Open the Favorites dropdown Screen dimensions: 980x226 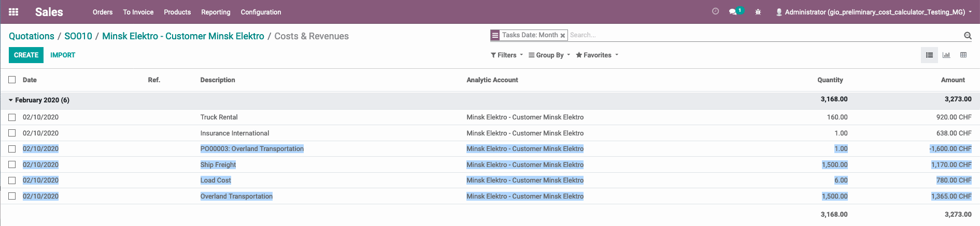pos(597,55)
